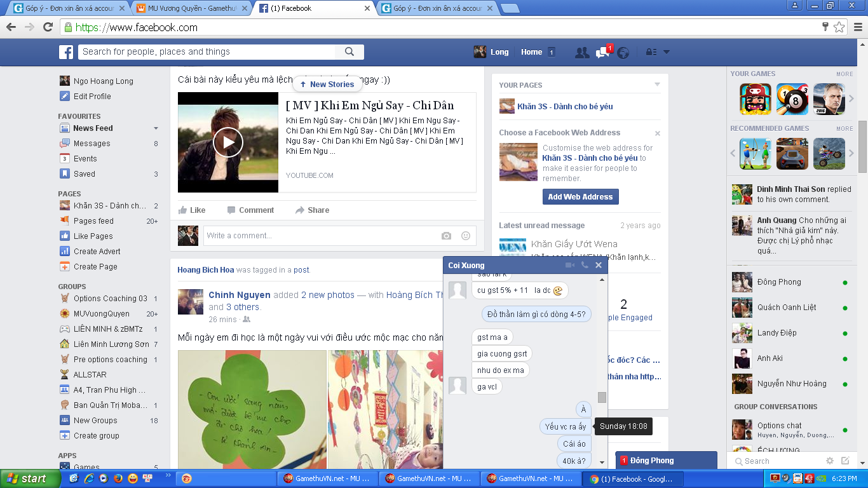Open the pirate game icon in Your Games
The width and height of the screenshot is (868, 488).
(x=756, y=99)
